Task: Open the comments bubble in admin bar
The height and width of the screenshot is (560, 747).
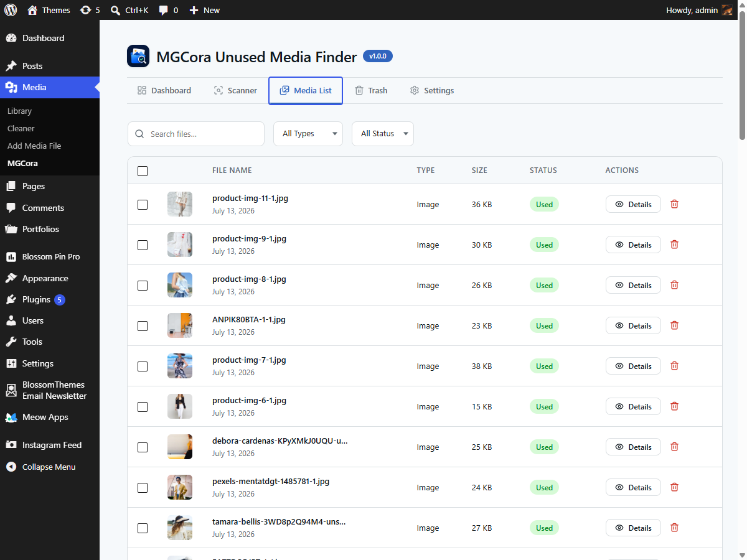Action: (168, 10)
